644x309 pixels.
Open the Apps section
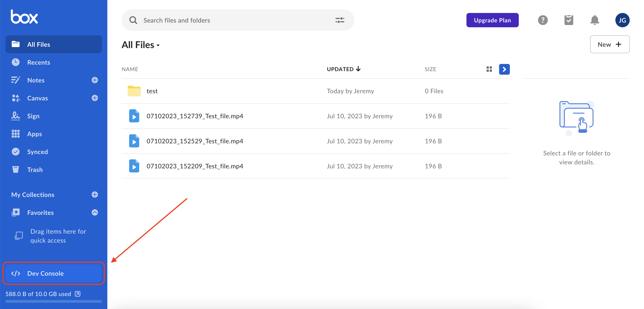point(34,134)
